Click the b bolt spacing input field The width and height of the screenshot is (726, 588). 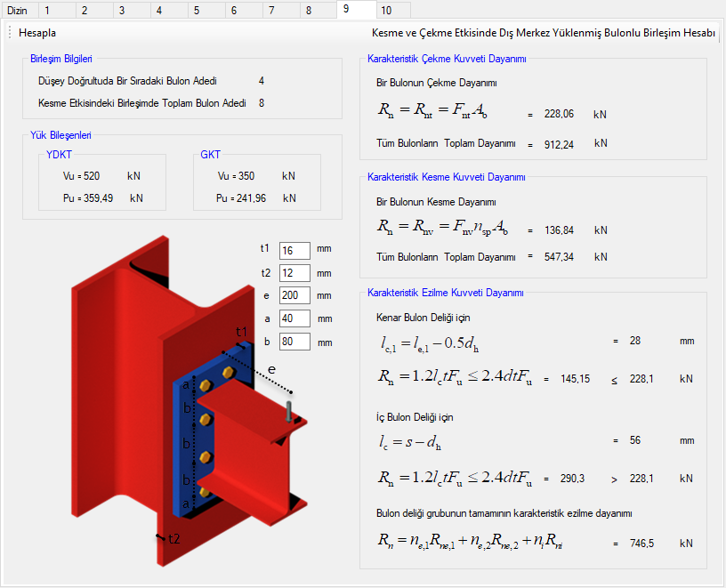click(x=294, y=342)
